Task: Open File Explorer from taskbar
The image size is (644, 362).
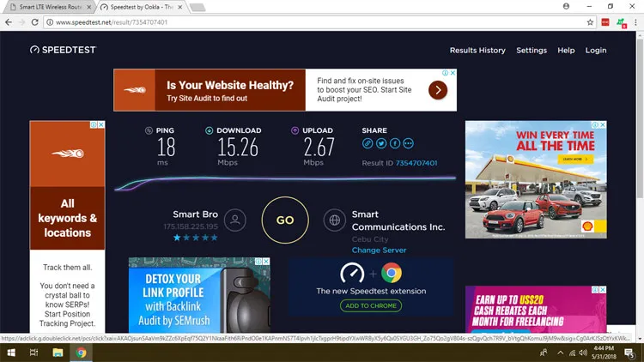Action: pos(58,353)
